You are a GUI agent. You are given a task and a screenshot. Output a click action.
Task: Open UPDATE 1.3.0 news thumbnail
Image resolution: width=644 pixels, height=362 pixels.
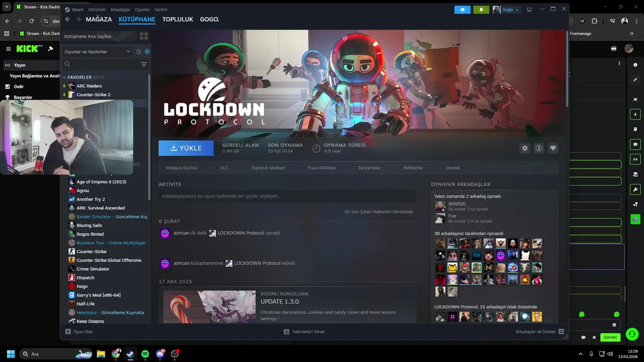coord(209,307)
